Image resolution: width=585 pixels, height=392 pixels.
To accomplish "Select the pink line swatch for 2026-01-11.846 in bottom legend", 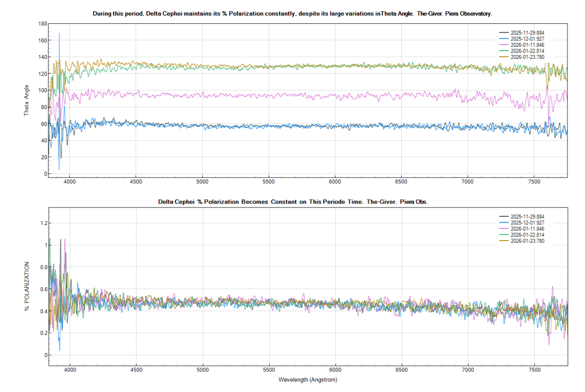I will point(505,228).
